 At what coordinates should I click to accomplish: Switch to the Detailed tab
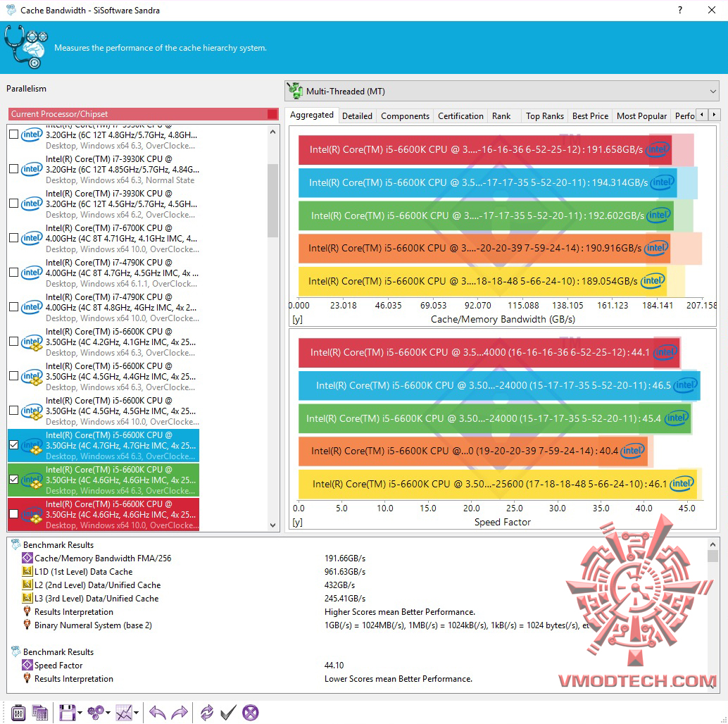click(358, 116)
